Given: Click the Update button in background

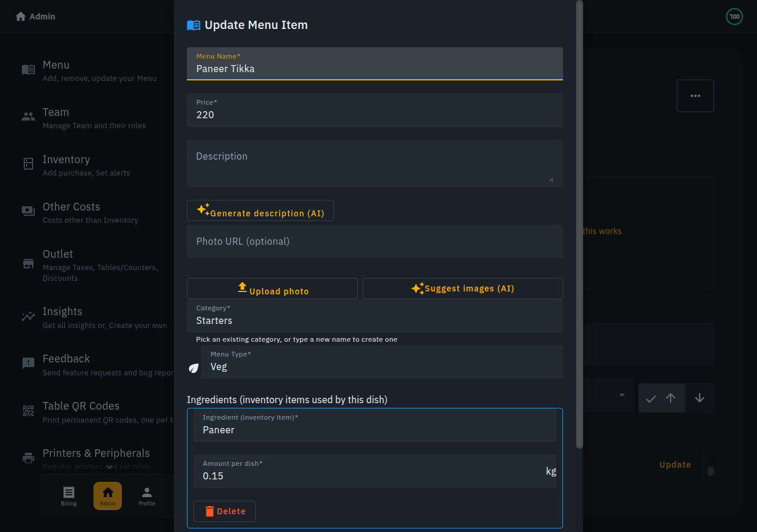Looking at the screenshot, I should click(x=675, y=465).
